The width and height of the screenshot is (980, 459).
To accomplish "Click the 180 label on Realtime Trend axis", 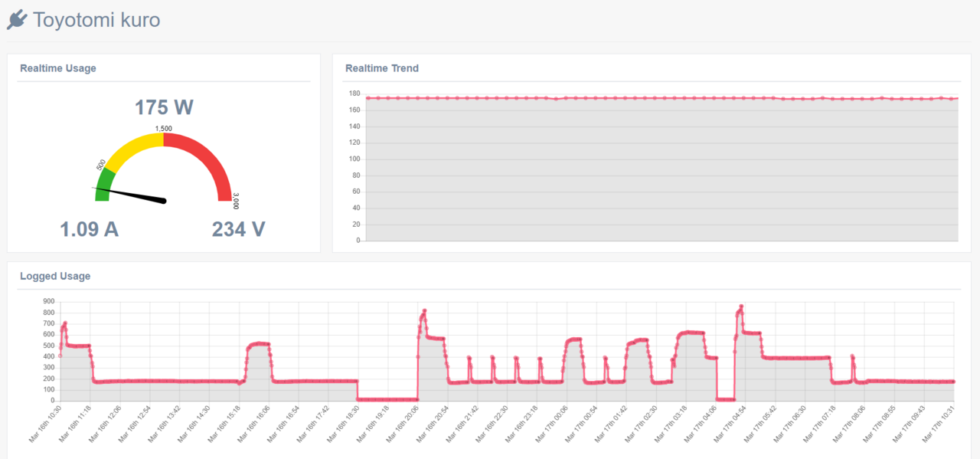I will point(354,93).
